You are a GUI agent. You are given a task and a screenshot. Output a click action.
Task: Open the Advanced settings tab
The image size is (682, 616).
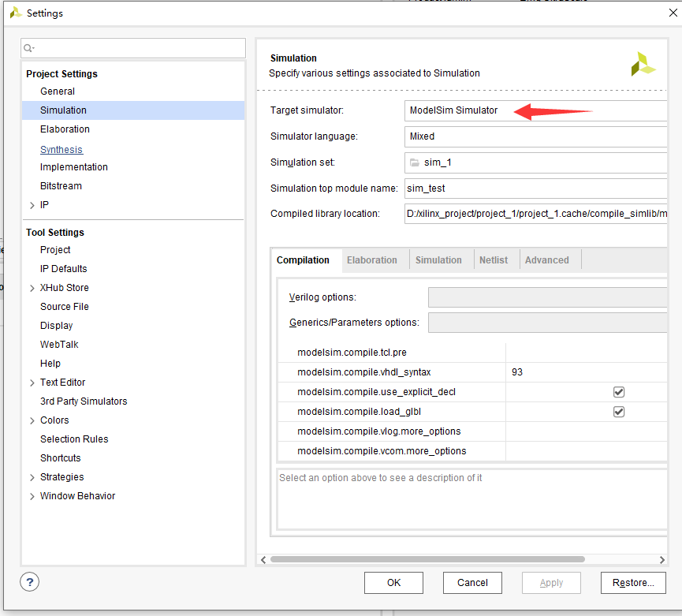tap(548, 259)
